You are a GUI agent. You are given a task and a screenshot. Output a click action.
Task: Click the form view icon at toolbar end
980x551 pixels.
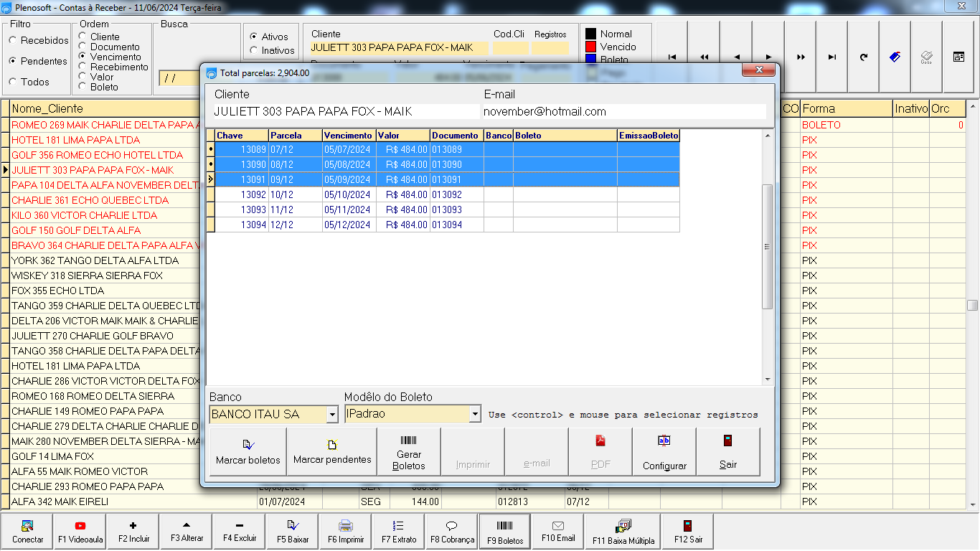tap(958, 57)
